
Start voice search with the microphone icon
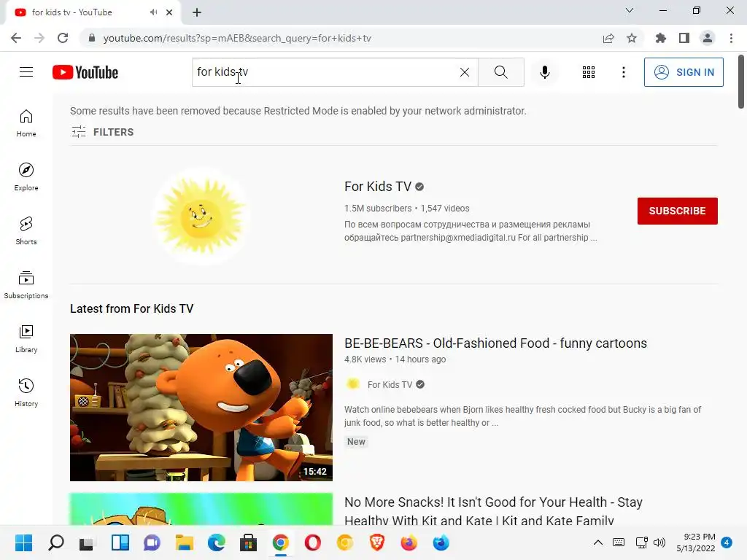click(544, 72)
